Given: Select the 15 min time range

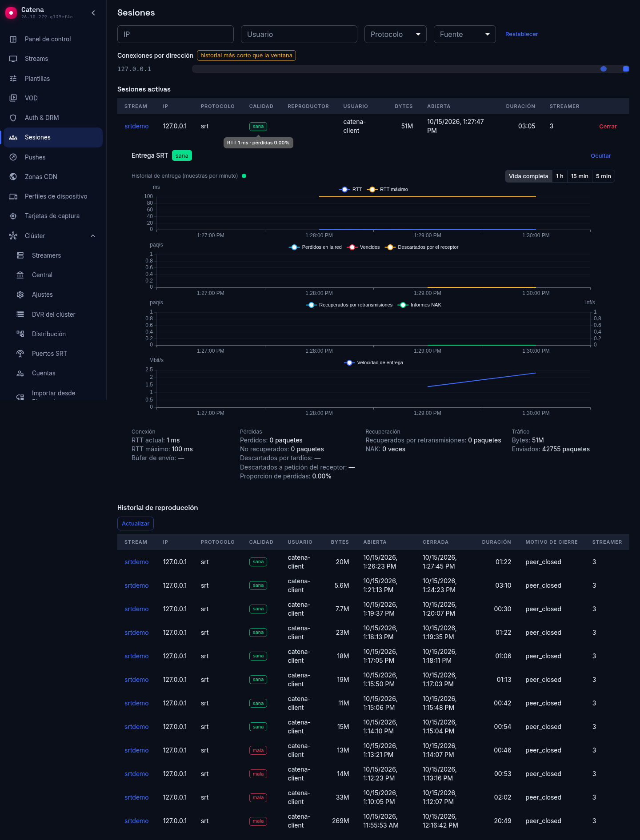Looking at the screenshot, I should pos(580,176).
